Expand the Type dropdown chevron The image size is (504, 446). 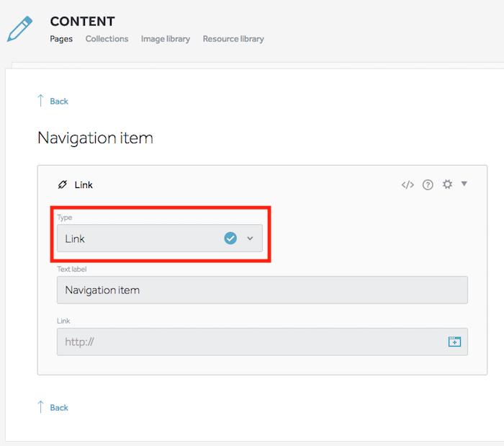tap(250, 238)
